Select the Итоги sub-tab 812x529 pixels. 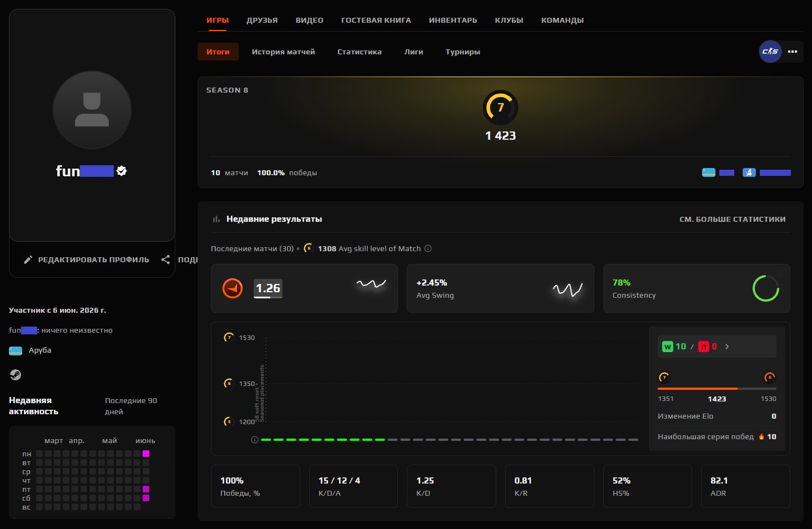click(x=218, y=52)
